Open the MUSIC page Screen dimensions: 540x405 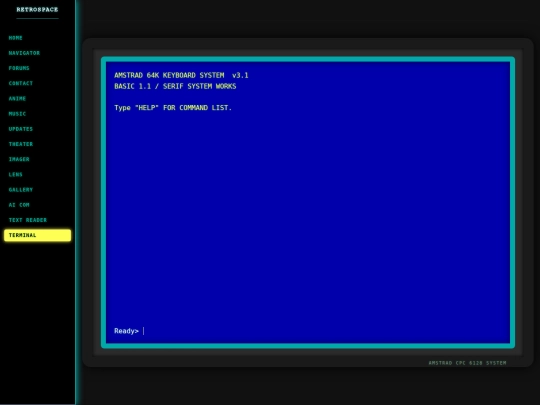pos(17,114)
